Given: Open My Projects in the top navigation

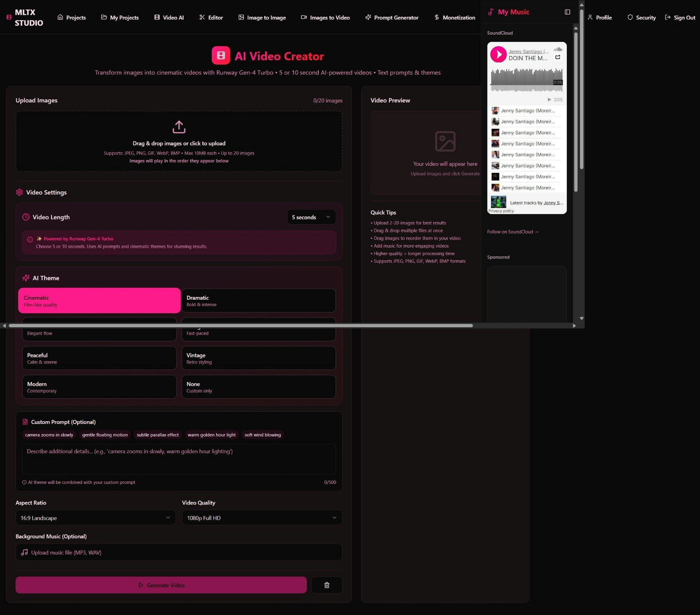Looking at the screenshot, I should 120,18.
